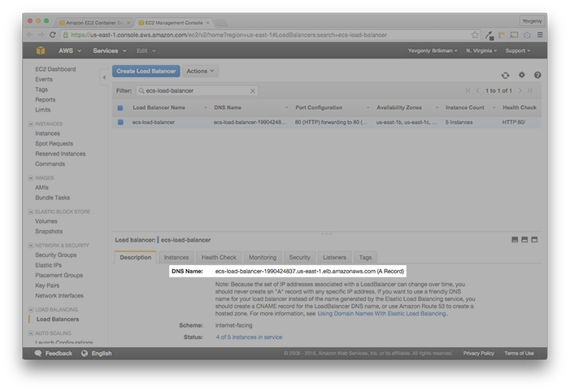The height and width of the screenshot is (392, 570).
Task: Collapse the NETWORK & SECURITY sidebar section
Action: tap(31, 246)
